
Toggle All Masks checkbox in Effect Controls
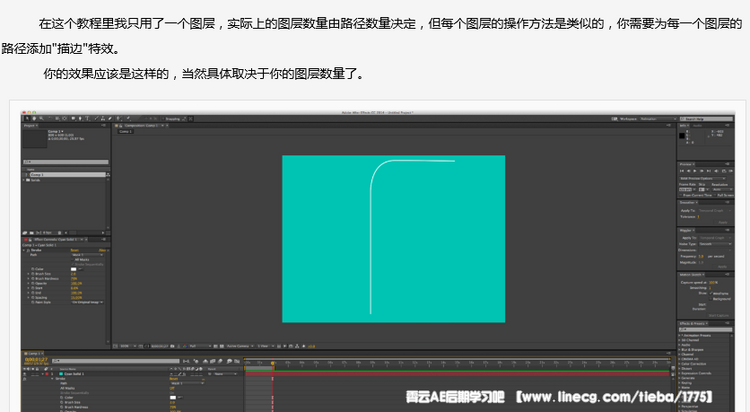[x=73, y=259]
